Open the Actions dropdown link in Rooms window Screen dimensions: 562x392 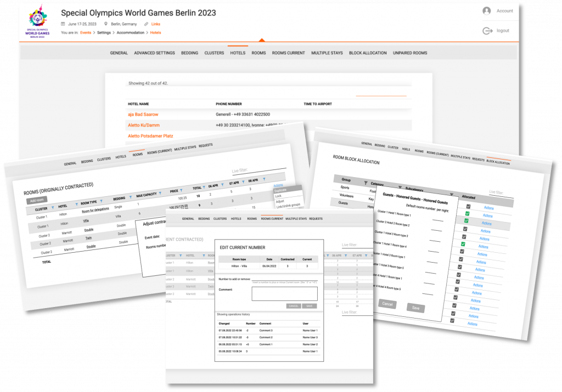click(x=278, y=185)
